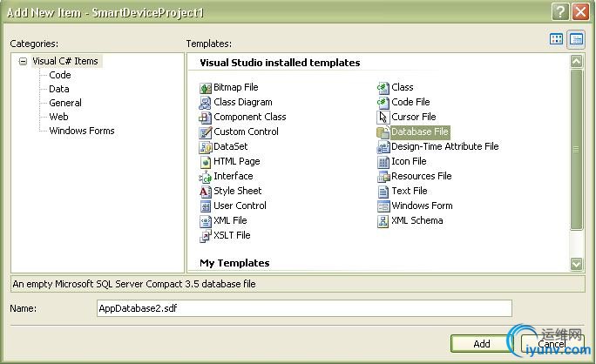
Task: Click the Interface label
Action: tap(233, 176)
